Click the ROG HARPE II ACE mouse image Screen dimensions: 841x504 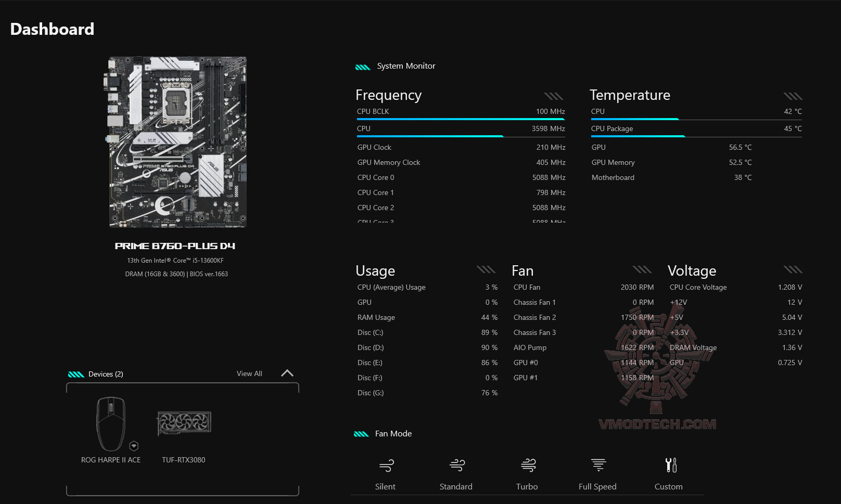click(111, 424)
